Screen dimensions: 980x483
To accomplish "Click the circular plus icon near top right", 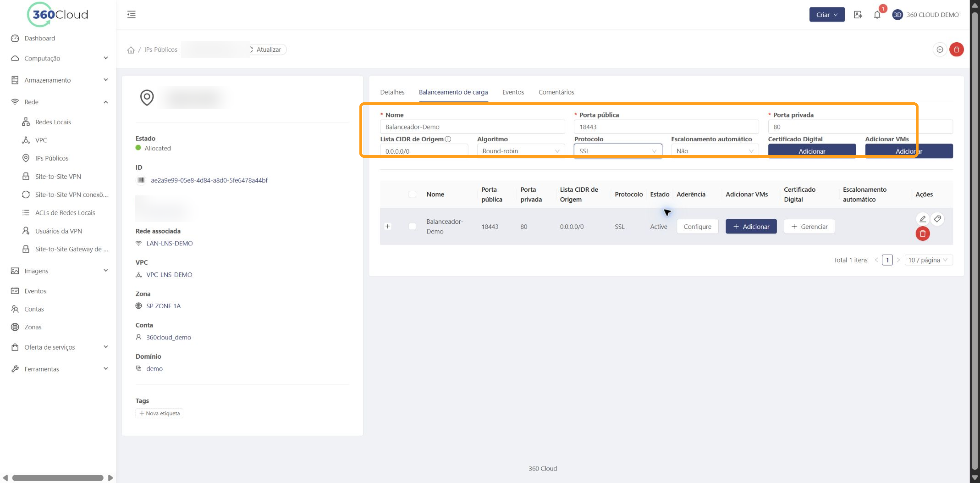I will (x=940, y=50).
